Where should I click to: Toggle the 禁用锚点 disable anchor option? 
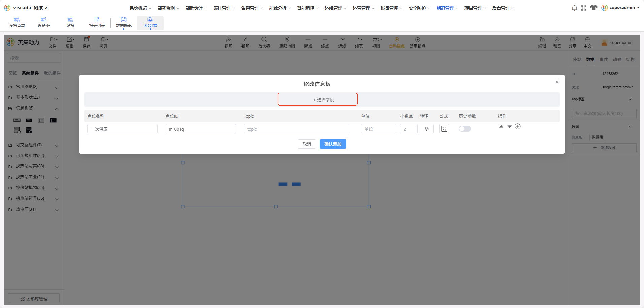point(417,42)
